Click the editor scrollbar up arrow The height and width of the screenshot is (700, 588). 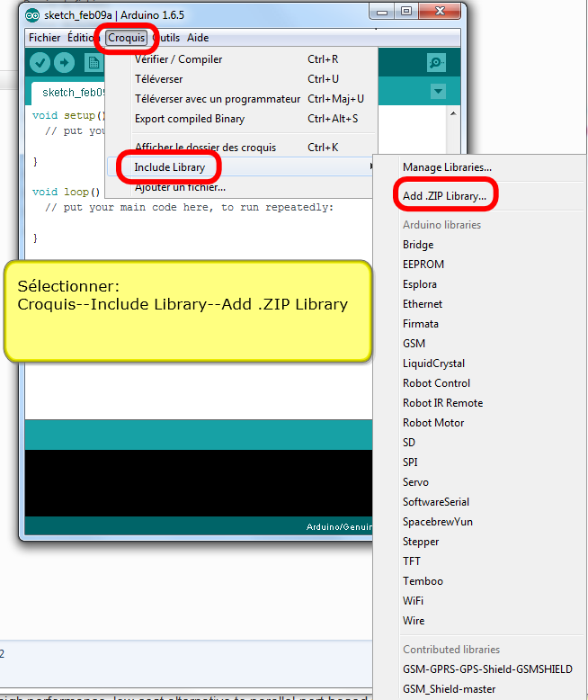point(453,113)
